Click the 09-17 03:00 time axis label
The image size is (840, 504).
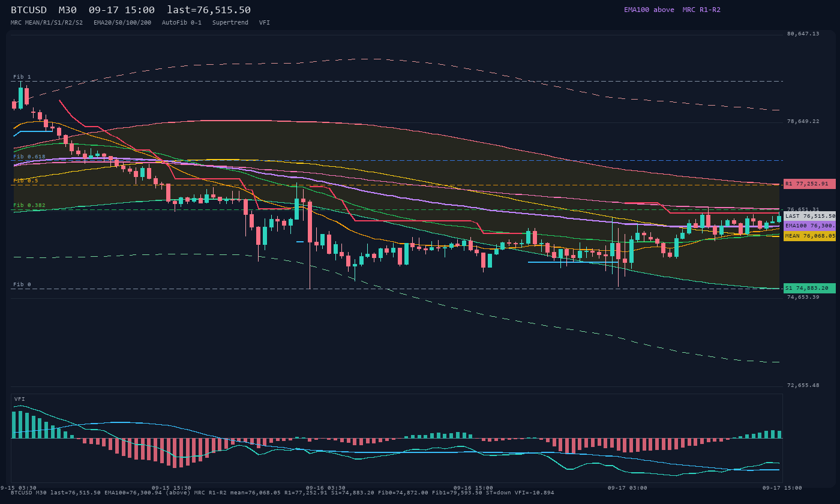click(x=628, y=488)
